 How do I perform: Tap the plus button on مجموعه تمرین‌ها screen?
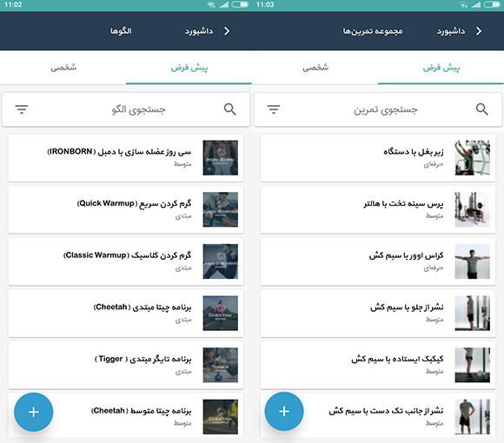click(x=284, y=411)
